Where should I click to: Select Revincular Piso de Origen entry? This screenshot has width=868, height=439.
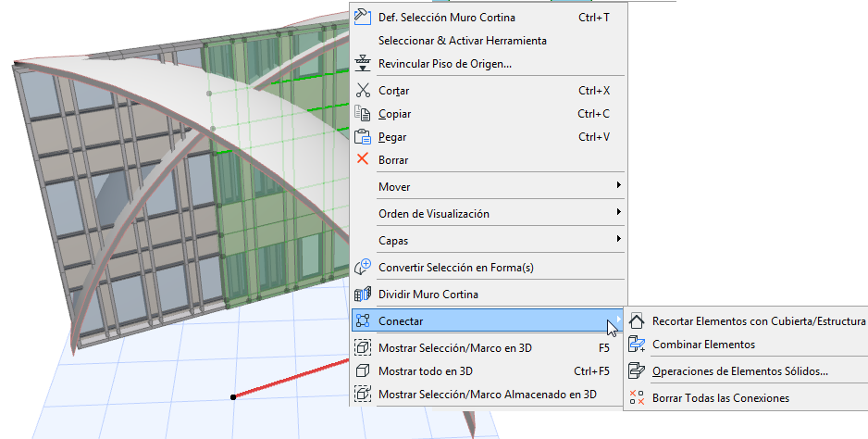pos(489,64)
